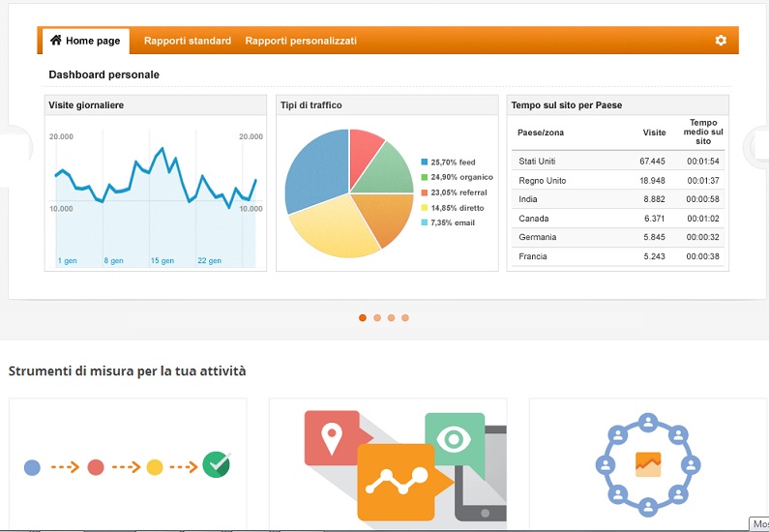The width and height of the screenshot is (769, 532).
Task: Open the Home page tab
Action: (86, 41)
